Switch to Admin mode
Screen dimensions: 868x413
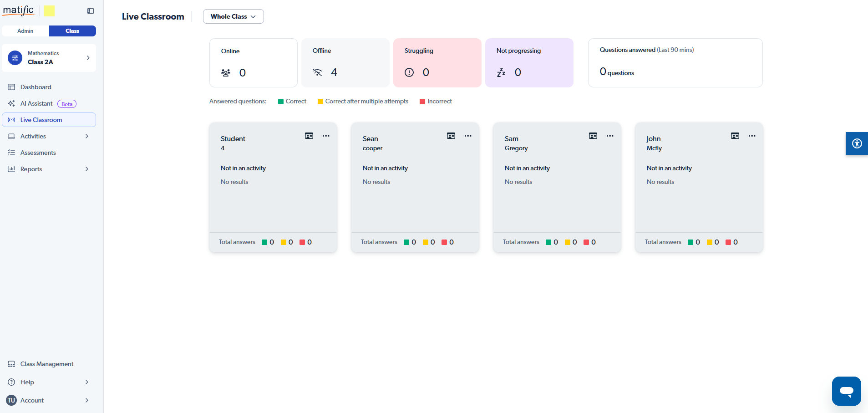[x=25, y=31]
